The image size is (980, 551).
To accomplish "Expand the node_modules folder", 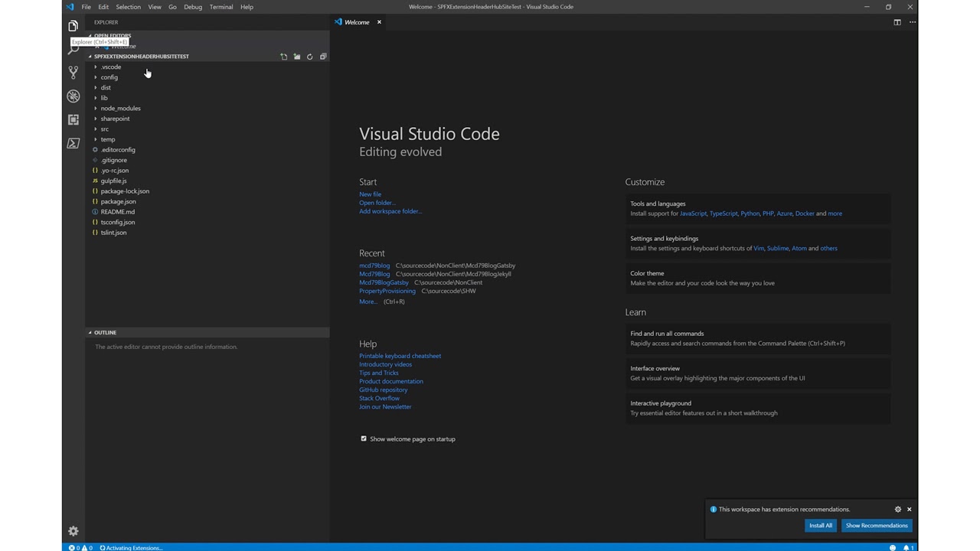I will [120, 108].
